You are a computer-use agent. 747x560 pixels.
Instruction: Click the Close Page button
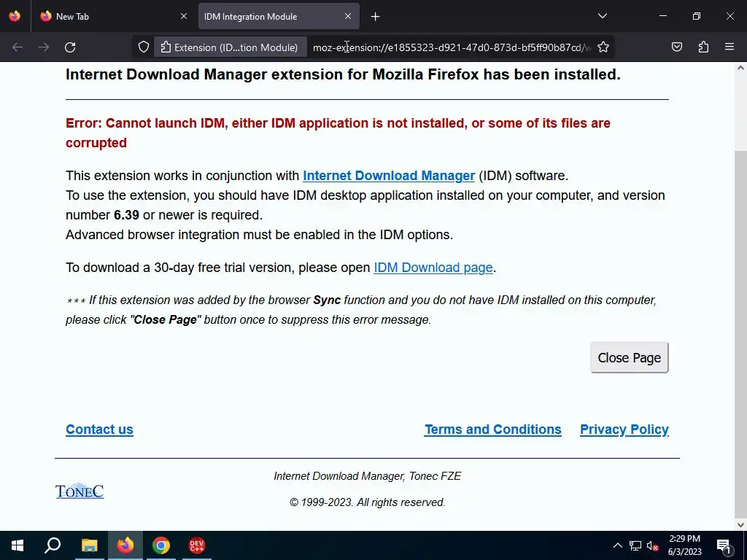click(630, 357)
